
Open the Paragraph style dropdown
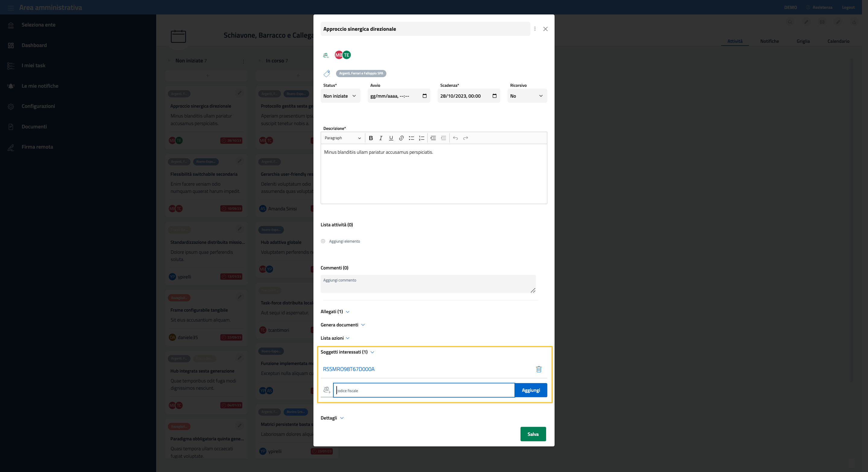point(342,138)
